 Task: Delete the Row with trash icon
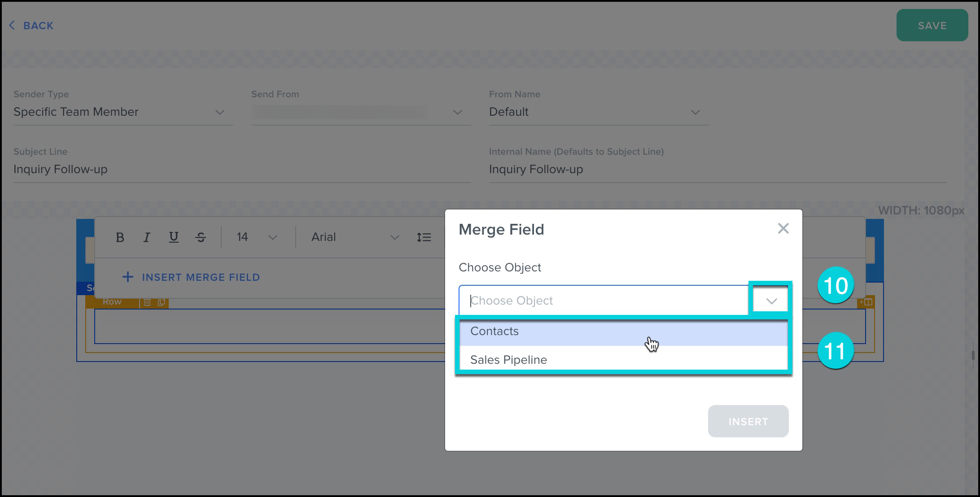pyautogui.click(x=147, y=302)
